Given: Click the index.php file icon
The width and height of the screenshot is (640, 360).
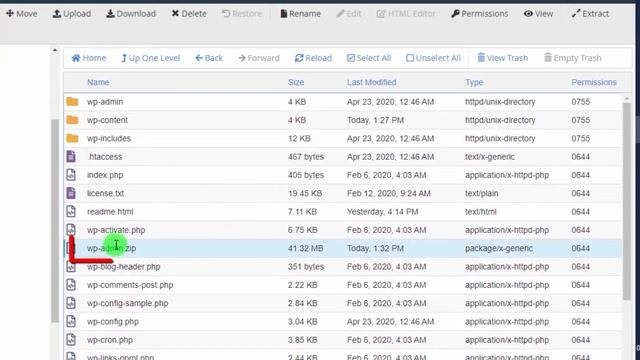Looking at the screenshot, I should (71, 175).
